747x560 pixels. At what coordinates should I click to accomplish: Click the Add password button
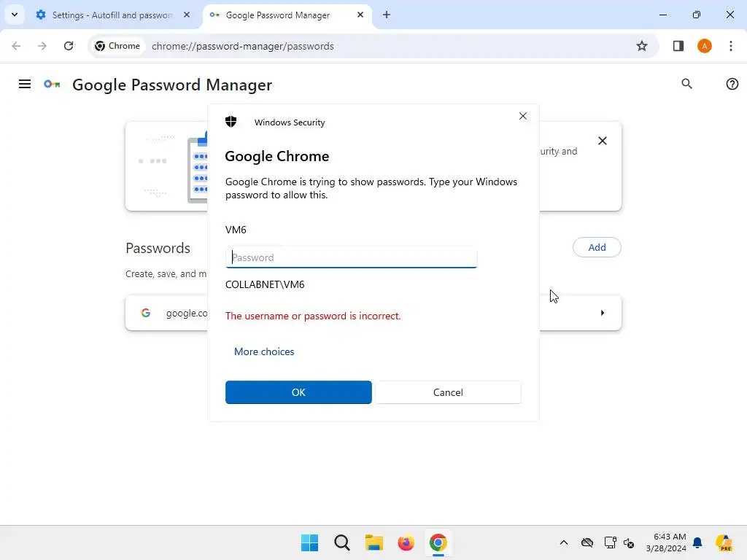click(x=597, y=247)
